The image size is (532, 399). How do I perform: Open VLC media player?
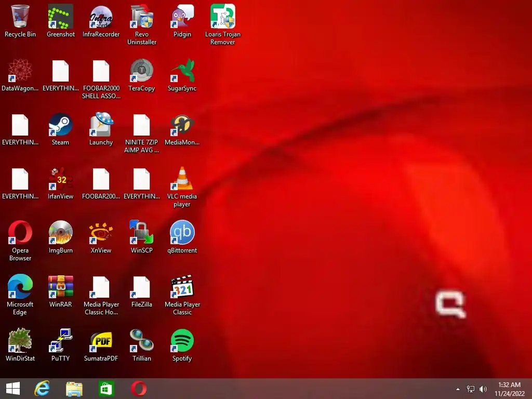(x=182, y=187)
